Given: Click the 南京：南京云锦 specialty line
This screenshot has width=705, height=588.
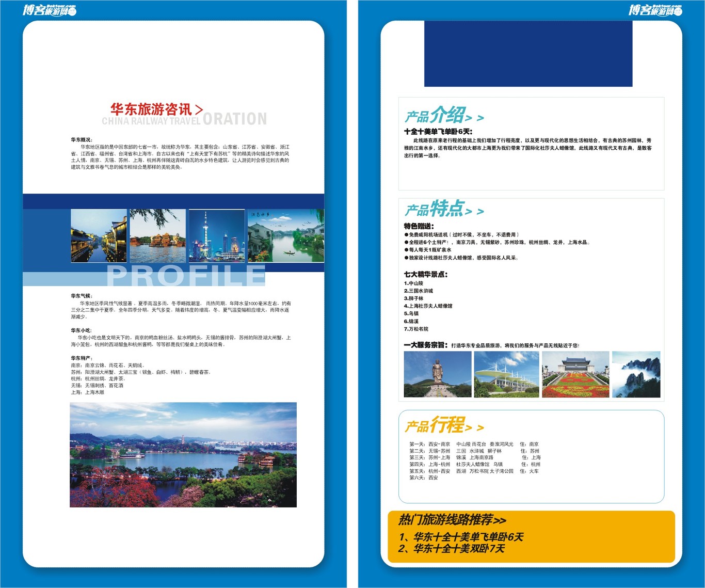Looking at the screenshot, I should (x=108, y=365).
